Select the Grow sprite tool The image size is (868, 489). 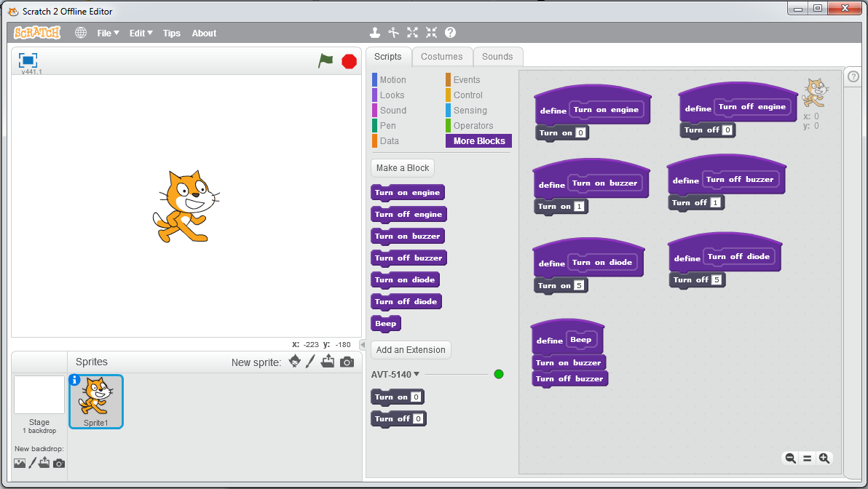pos(412,33)
